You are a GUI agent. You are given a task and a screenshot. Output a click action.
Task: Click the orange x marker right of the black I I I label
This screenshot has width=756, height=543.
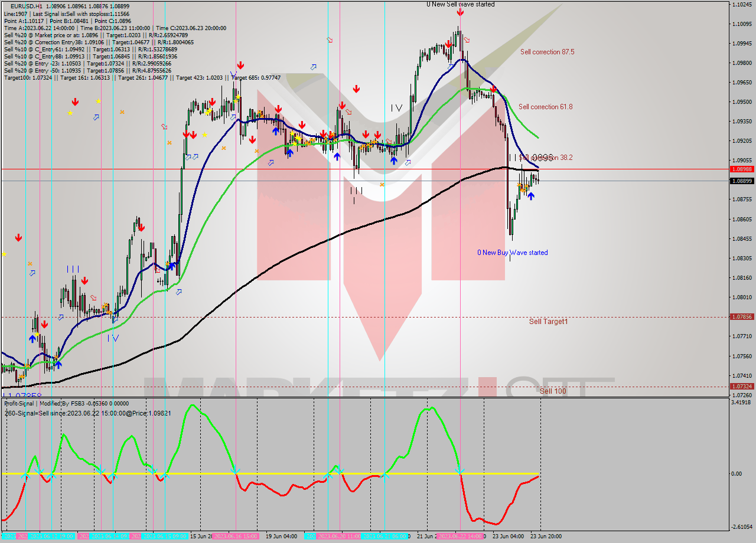click(382, 185)
